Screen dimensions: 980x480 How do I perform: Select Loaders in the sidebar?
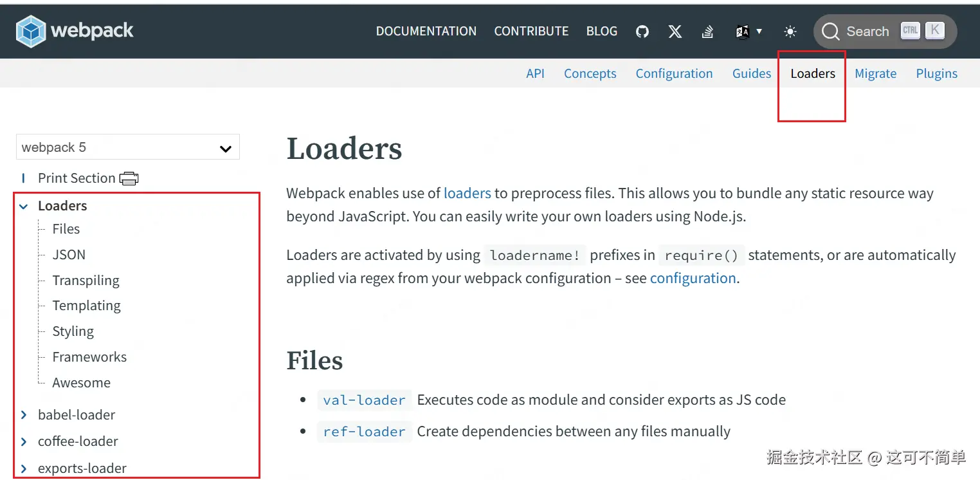coord(62,206)
